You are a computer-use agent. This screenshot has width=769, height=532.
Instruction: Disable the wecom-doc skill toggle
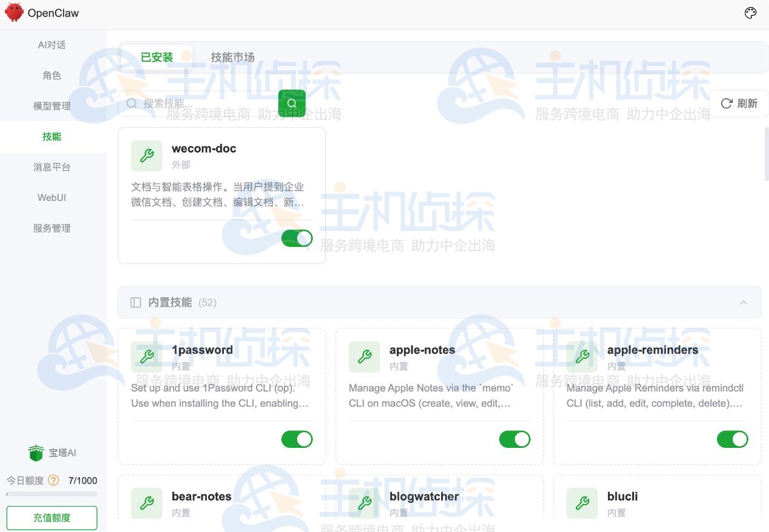point(296,238)
